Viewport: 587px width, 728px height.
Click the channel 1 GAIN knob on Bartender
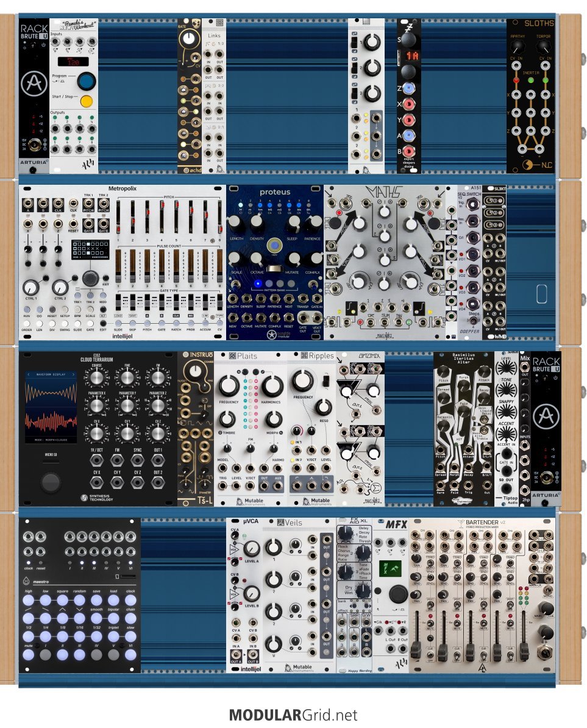(417, 560)
